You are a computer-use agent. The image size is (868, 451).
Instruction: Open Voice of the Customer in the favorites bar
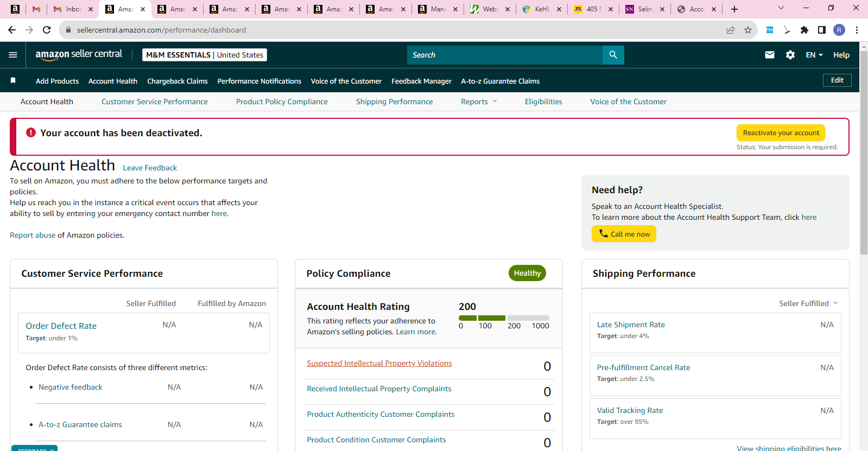click(x=346, y=81)
